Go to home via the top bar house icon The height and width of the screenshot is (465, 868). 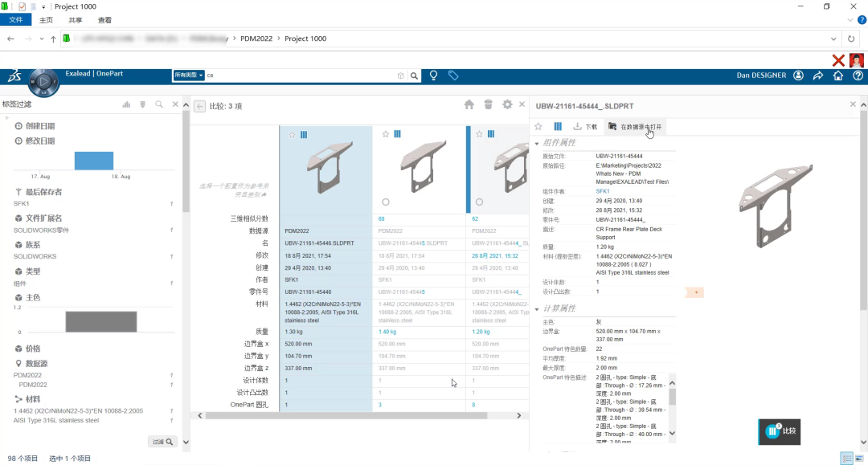click(x=838, y=75)
